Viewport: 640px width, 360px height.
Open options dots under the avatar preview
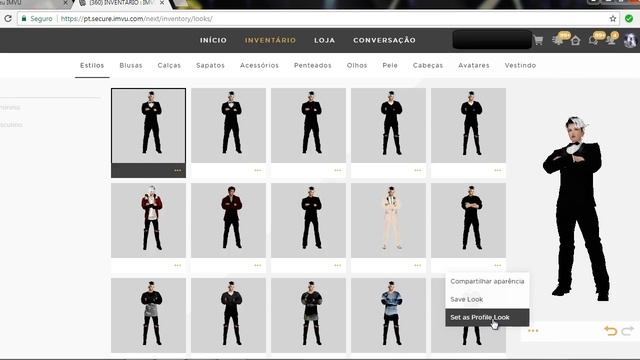point(533,331)
